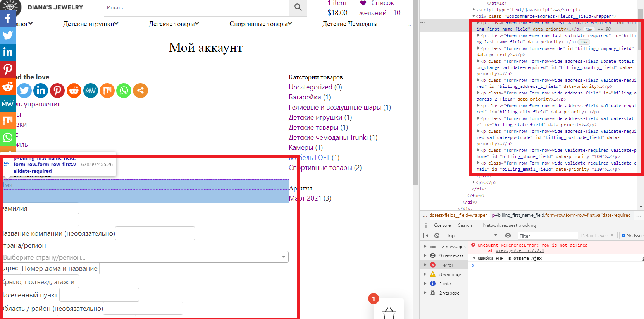
Task: Open the Спортивные товары category link
Action: coord(320,168)
